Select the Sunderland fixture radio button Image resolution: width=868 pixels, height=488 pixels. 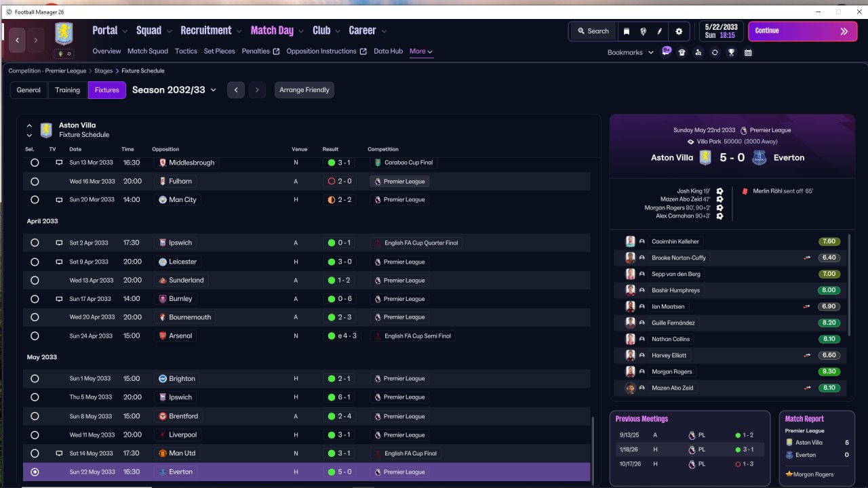[x=35, y=280]
